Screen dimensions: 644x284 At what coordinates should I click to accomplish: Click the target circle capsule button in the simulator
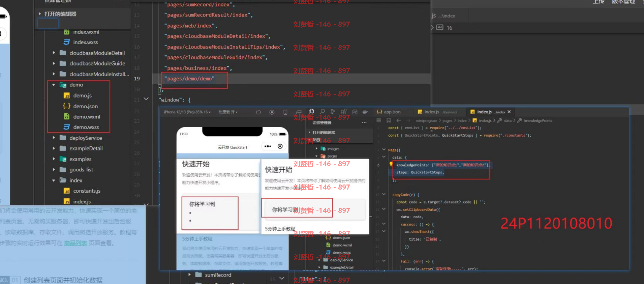(x=280, y=146)
